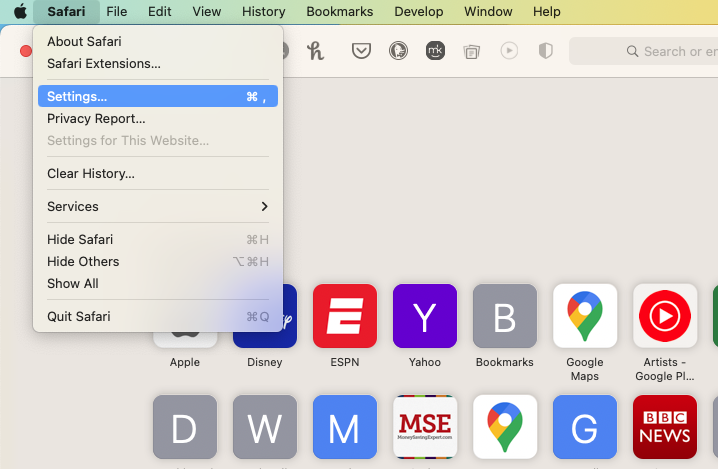Screen dimensions: 718x469
Task: Open the W favorite tile
Action: (265, 427)
